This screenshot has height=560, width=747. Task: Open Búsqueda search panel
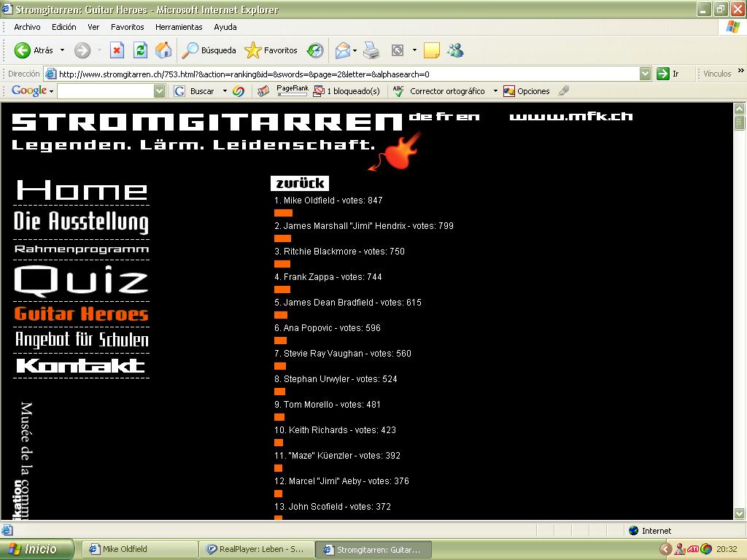(209, 50)
